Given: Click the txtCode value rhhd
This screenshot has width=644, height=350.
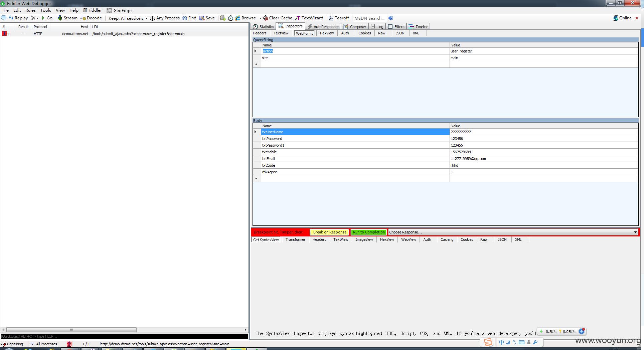Looking at the screenshot, I should pos(544,165).
